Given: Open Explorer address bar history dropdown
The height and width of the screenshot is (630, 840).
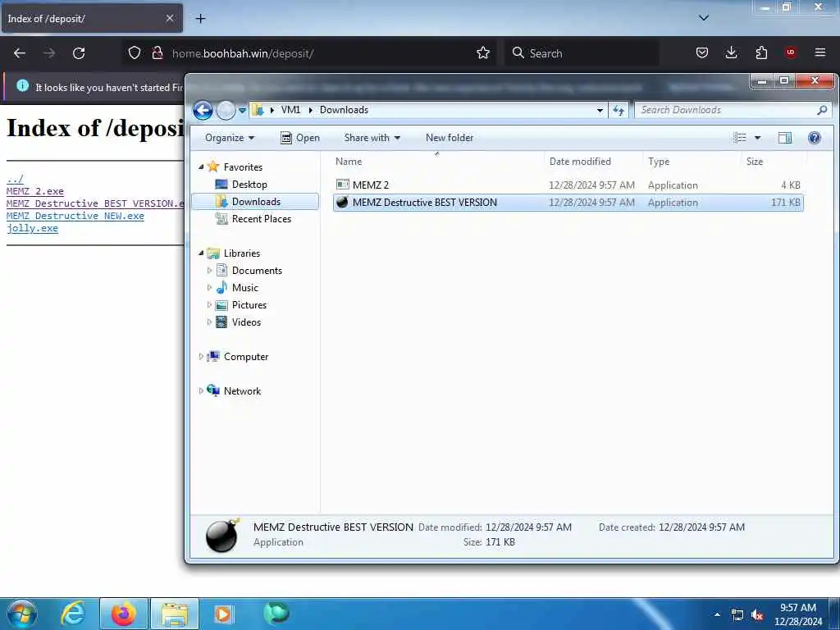Looking at the screenshot, I should 600,111.
